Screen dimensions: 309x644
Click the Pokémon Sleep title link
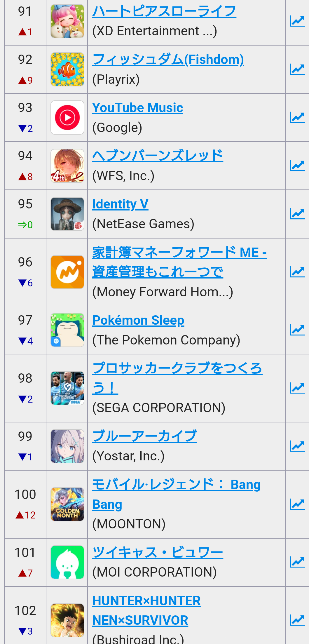(138, 320)
